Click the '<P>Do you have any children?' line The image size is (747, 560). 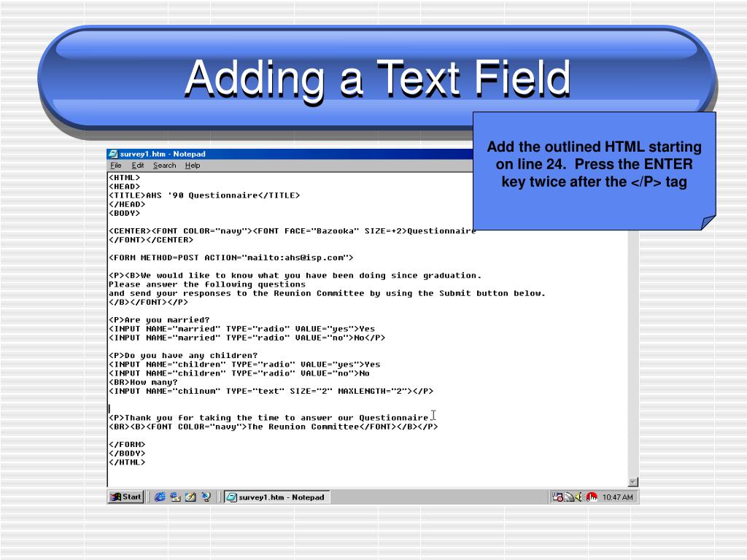[x=183, y=356]
